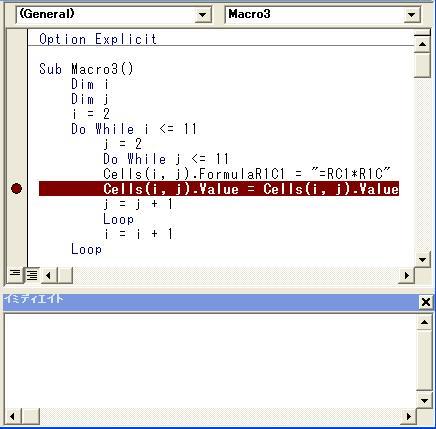This screenshot has height=429, width=436.
Task: Close the Immediate window
Action: (x=426, y=302)
